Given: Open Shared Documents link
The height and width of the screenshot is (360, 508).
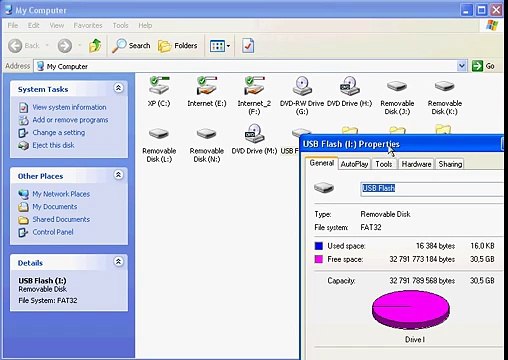Looking at the screenshot, I should (61, 219).
